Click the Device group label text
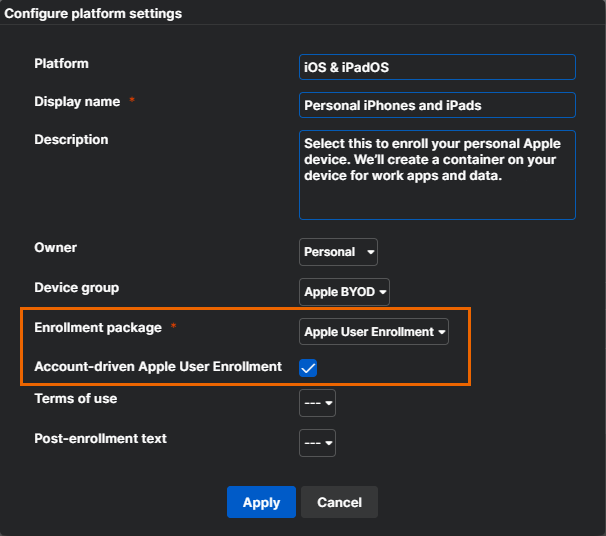The image size is (606, 536). point(76,287)
